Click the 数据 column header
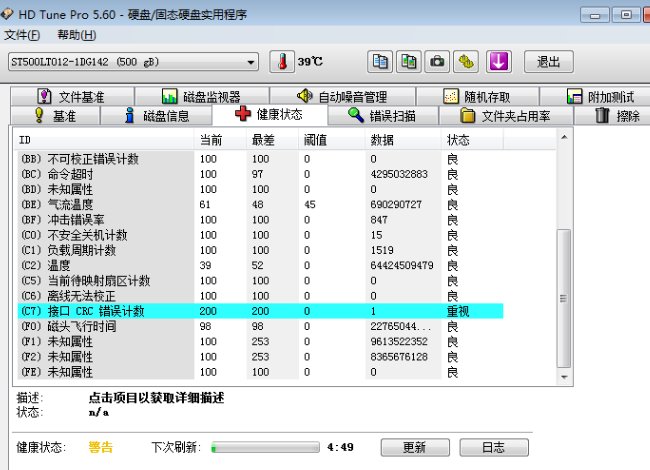Image resolution: width=650 pixels, height=470 pixels. click(403, 140)
